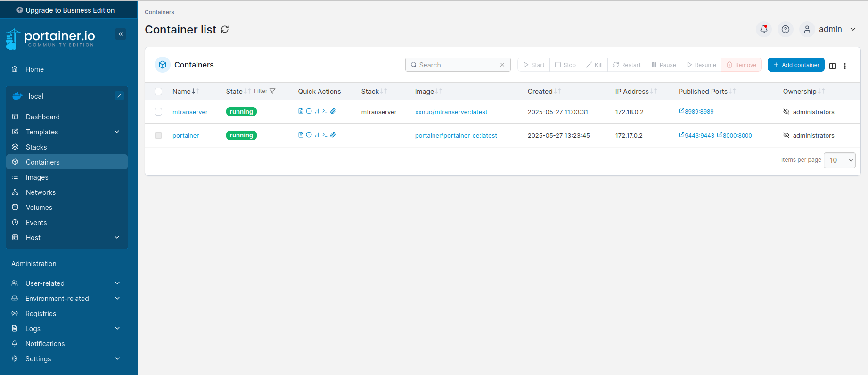The width and height of the screenshot is (868, 375).
Task: Open logs icon for portainer container
Action: pyautogui.click(x=301, y=135)
